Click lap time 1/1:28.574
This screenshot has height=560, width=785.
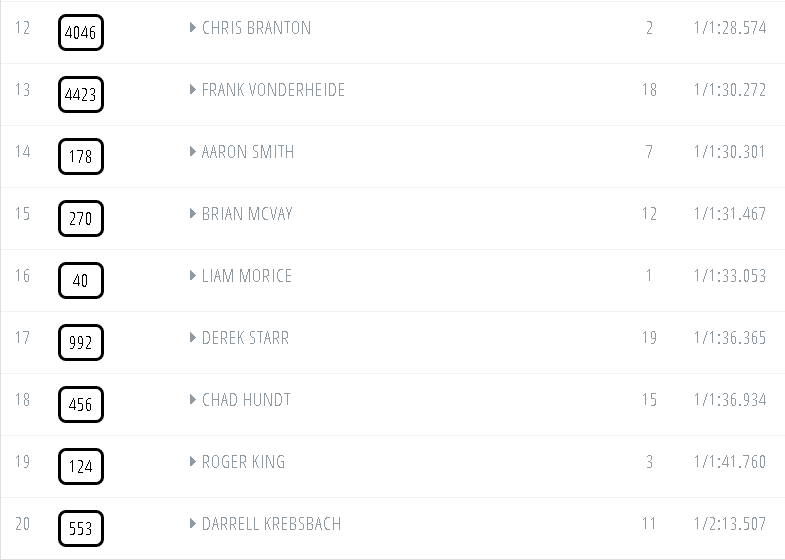(729, 28)
